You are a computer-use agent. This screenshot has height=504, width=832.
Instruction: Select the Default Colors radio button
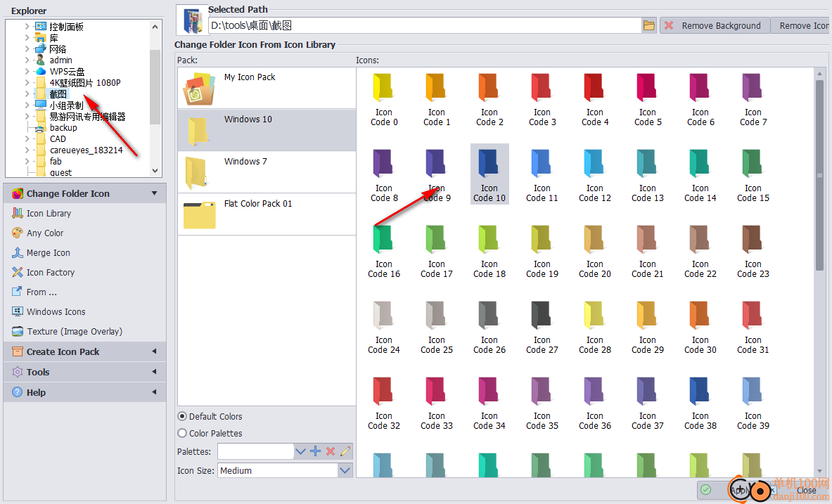click(183, 416)
